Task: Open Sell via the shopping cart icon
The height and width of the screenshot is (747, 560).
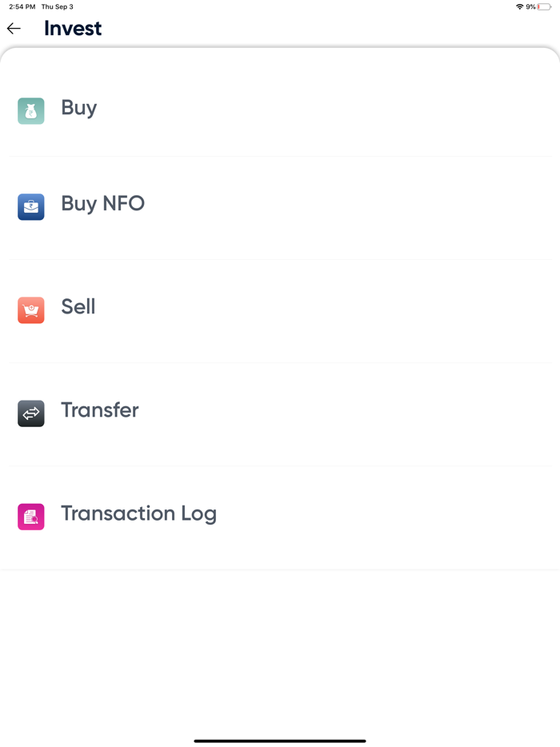Action: pos(30,310)
